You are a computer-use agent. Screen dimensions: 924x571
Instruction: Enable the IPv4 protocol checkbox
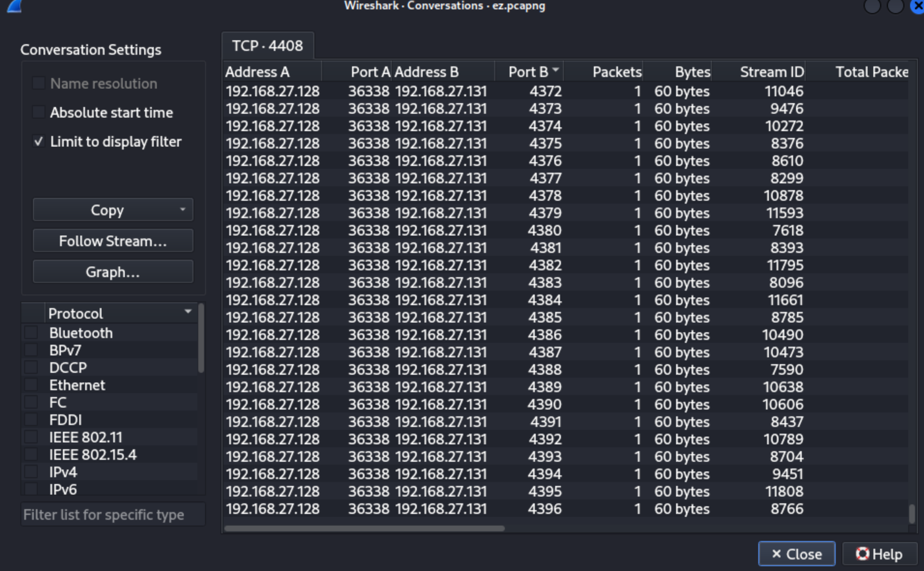tap(31, 472)
